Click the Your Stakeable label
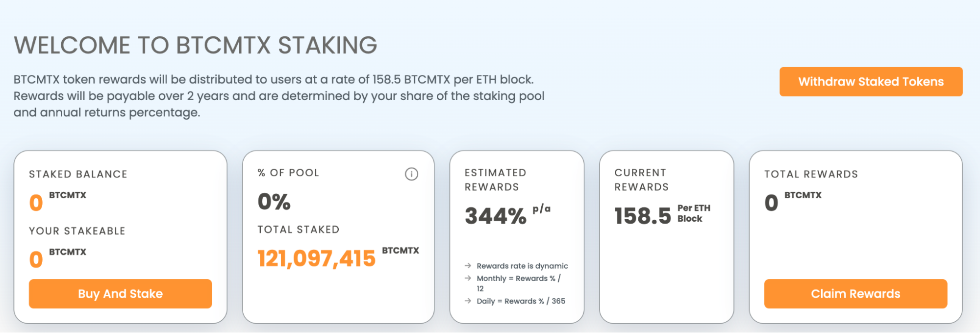Image resolution: width=980 pixels, height=333 pixels. pyautogui.click(x=77, y=231)
